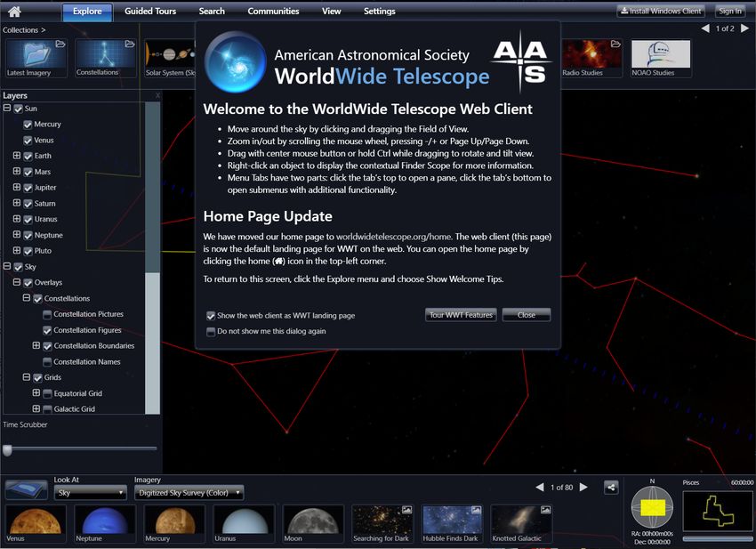The height and width of the screenshot is (549, 756).
Task: Close the Layers panel with X
Action: (x=157, y=95)
